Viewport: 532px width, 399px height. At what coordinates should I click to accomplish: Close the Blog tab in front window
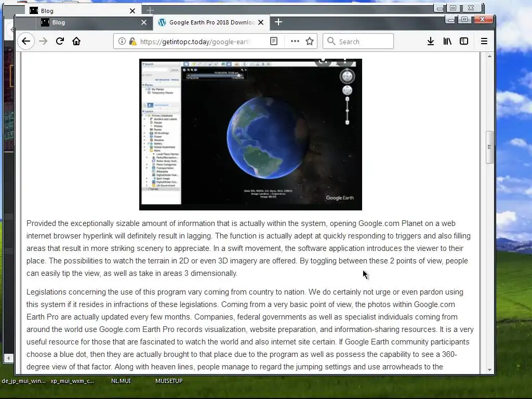pyautogui.click(x=144, y=22)
